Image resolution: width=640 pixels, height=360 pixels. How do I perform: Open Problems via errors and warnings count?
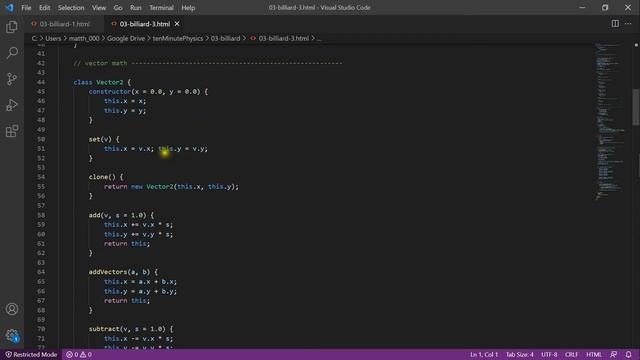click(79, 354)
